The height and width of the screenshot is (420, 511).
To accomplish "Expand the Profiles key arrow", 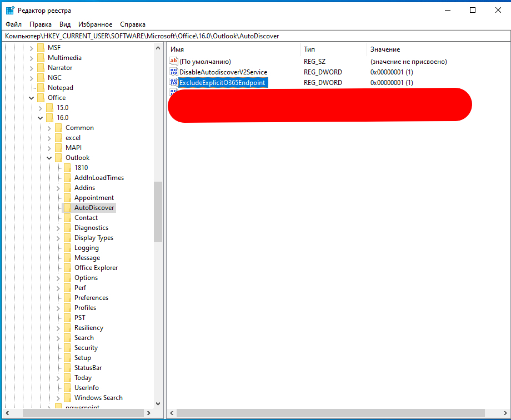I will pyautogui.click(x=58, y=308).
